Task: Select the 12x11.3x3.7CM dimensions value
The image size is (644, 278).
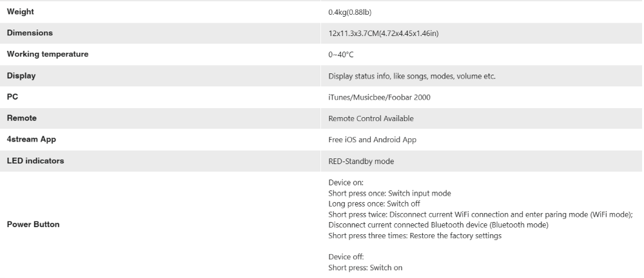Action: pyautogui.click(x=384, y=33)
